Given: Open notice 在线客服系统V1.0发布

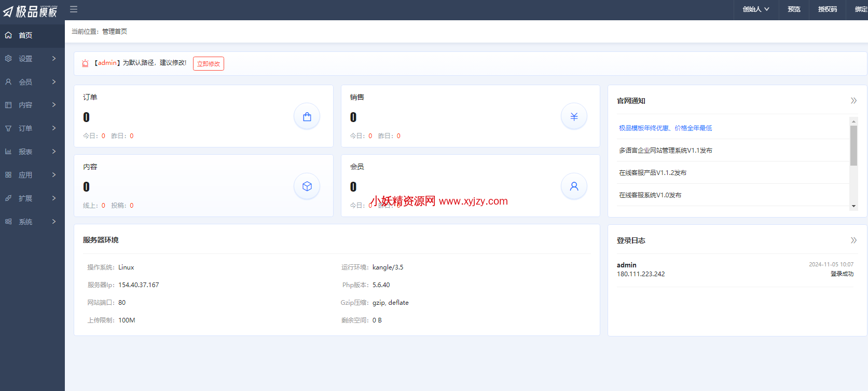Looking at the screenshot, I should 650,195.
